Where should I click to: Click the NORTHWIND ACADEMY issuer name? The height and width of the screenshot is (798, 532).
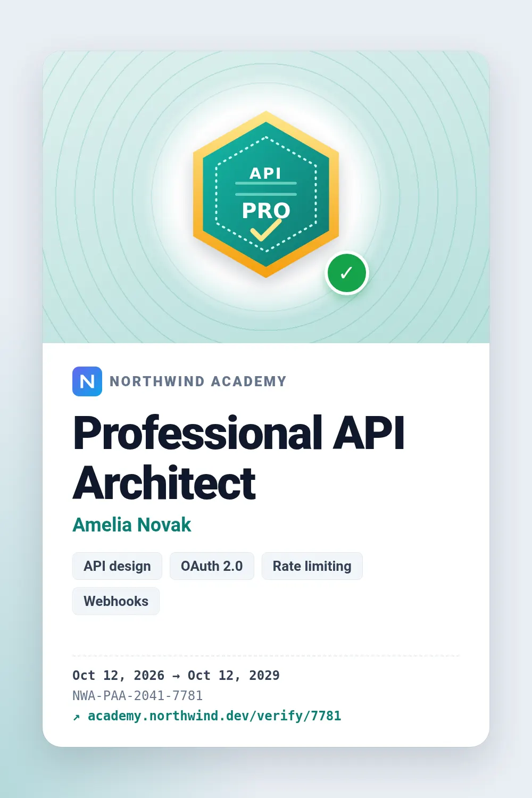(x=198, y=381)
